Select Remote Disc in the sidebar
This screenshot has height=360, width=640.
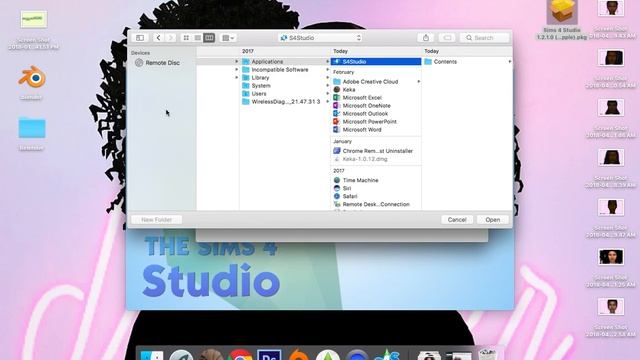coord(158,63)
